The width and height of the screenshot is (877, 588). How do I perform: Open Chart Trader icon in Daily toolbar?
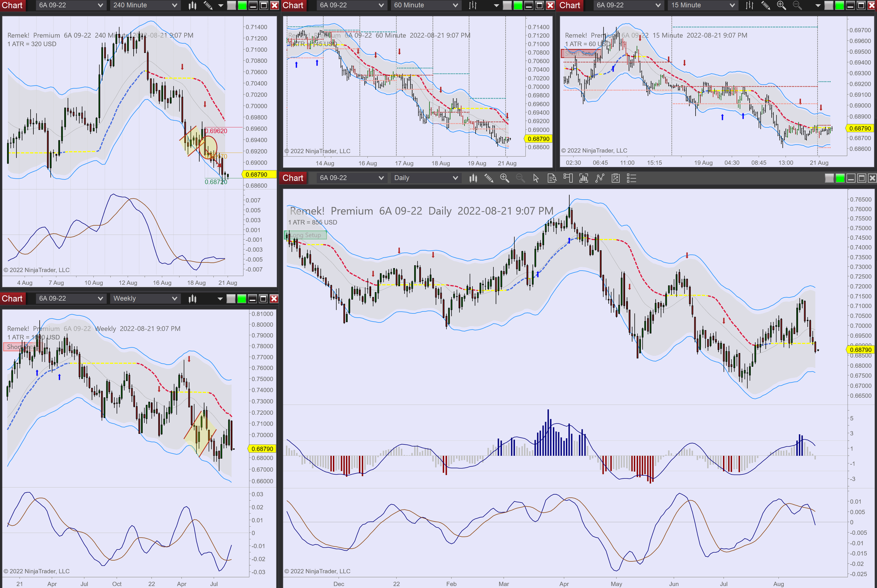(568, 178)
